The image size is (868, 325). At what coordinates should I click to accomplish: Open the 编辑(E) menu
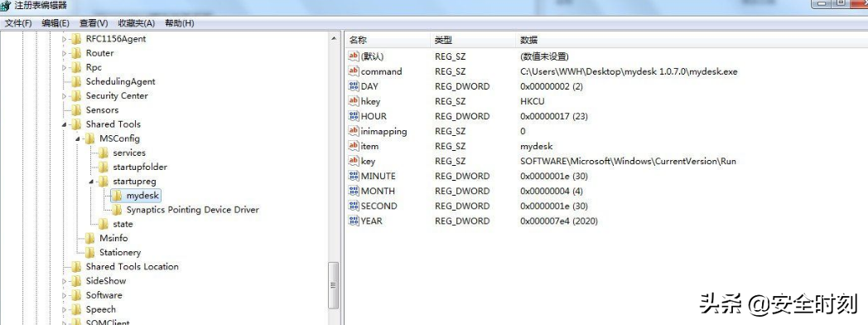[55, 23]
